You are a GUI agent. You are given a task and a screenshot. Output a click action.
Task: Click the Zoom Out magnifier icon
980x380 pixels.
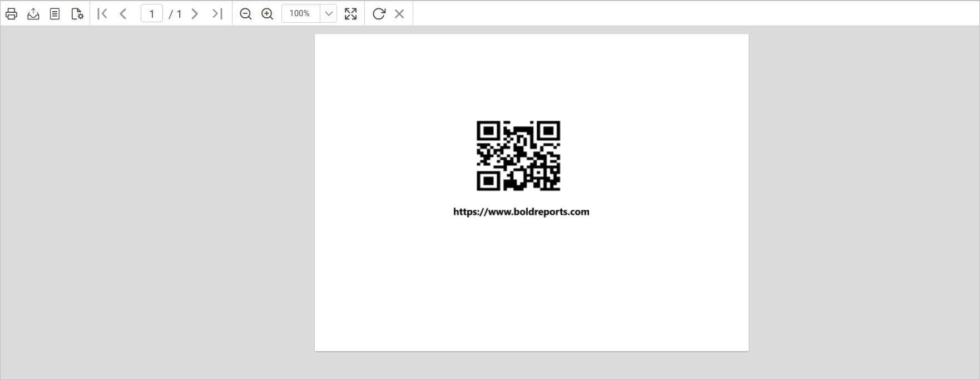[x=245, y=14]
